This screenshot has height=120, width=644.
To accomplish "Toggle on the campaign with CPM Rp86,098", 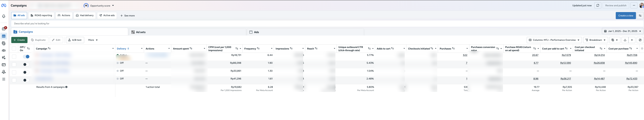I will pyautogui.click(x=26, y=65).
